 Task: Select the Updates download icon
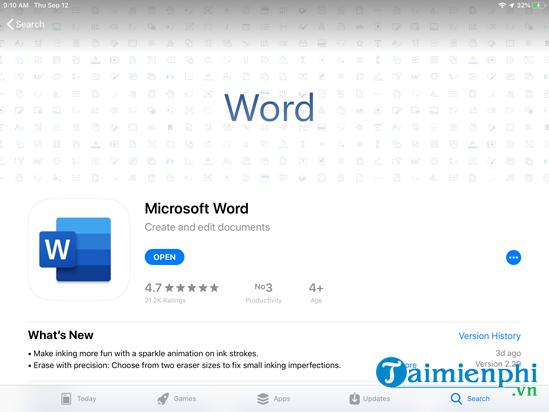[x=354, y=398]
